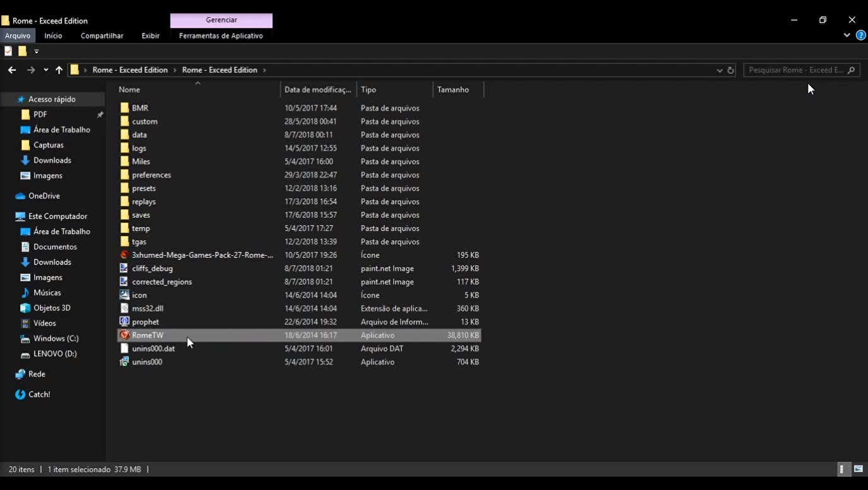Open the saves folder
868x490 pixels.
140,215
